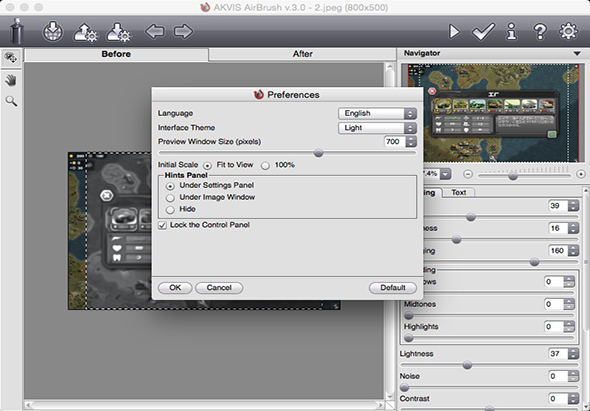The width and height of the screenshot is (590, 411).
Task: Open preferences gear icon in toolbar
Action: [x=568, y=31]
